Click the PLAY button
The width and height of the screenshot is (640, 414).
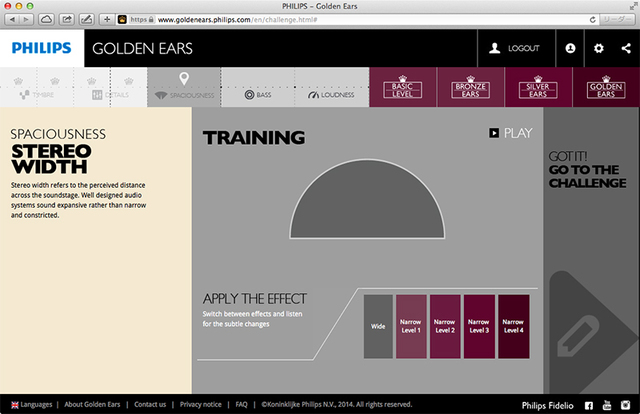[x=511, y=133]
